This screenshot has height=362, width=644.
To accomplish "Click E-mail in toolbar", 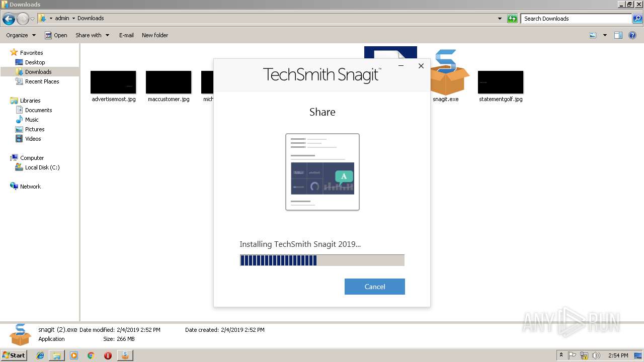I will (x=126, y=35).
